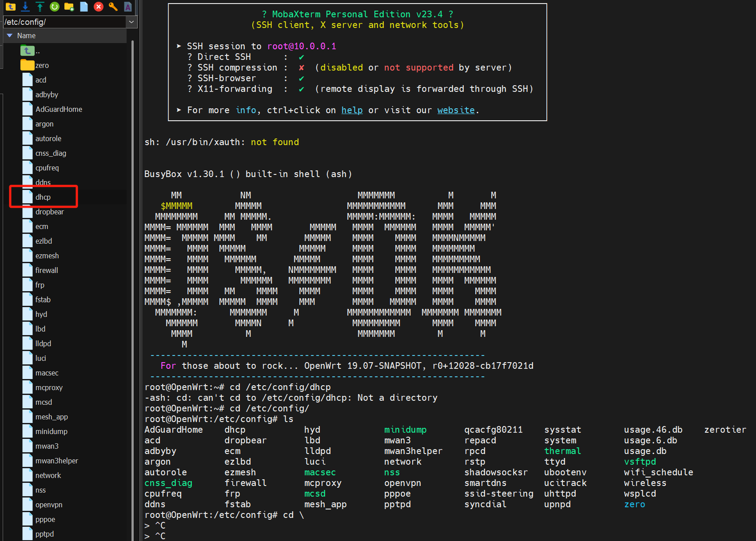Click 'shadowsocksr' in the ls output

[496, 472]
